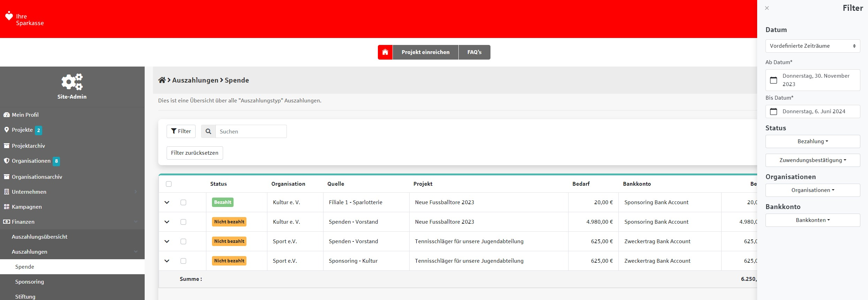
Task: Close the Filter panel with X icon
Action: coord(767,8)
